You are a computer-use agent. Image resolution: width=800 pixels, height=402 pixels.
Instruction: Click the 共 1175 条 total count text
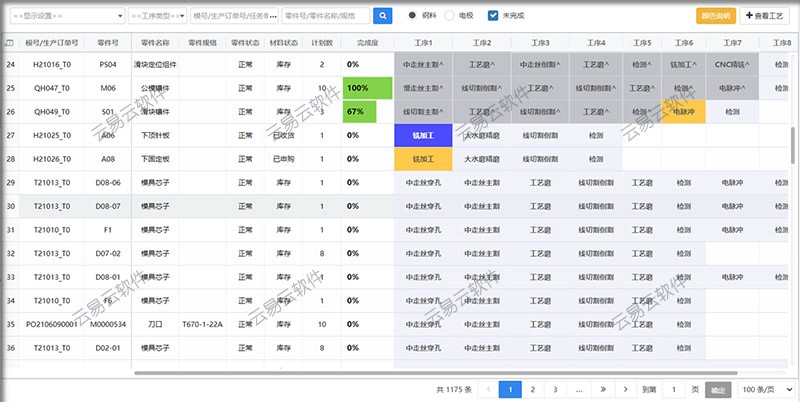point(454,390)
